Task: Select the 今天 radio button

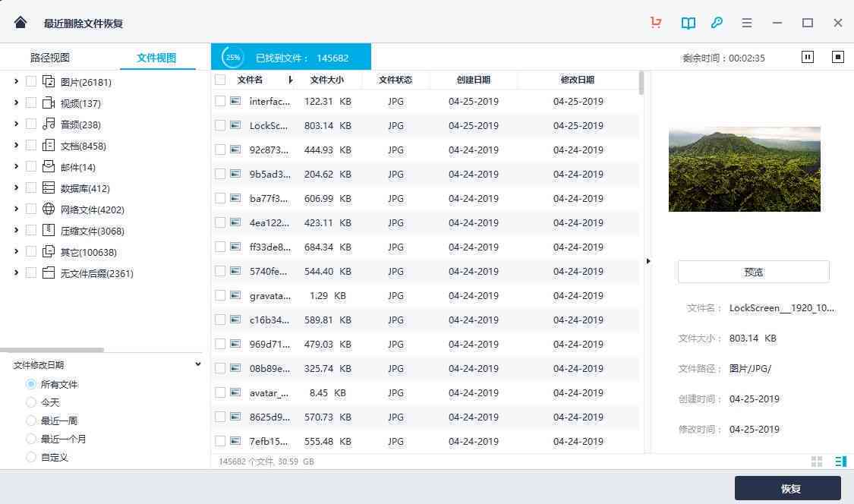Action: tap(31, 402)
